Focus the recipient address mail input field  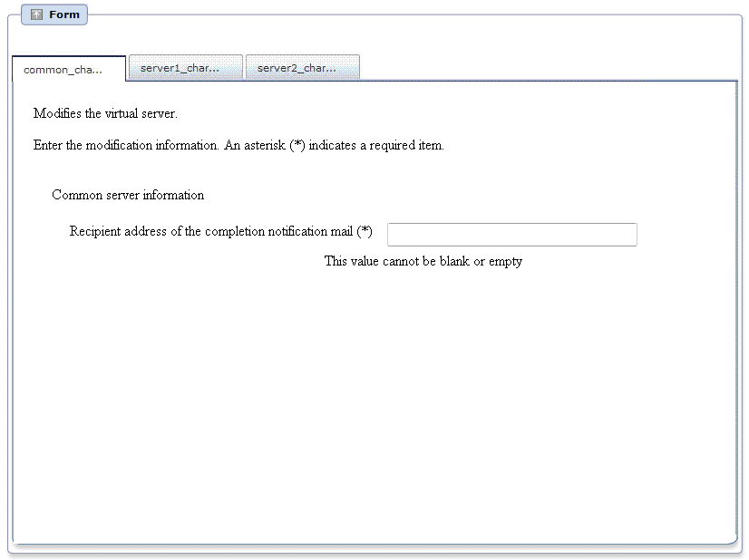pyautogui.click(x=512, y=235)
